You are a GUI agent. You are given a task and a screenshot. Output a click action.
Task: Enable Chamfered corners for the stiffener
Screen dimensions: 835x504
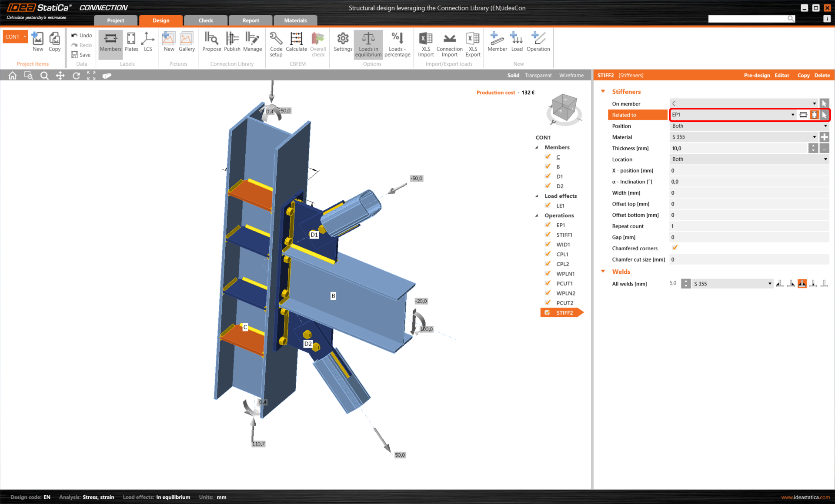(675, 247)
